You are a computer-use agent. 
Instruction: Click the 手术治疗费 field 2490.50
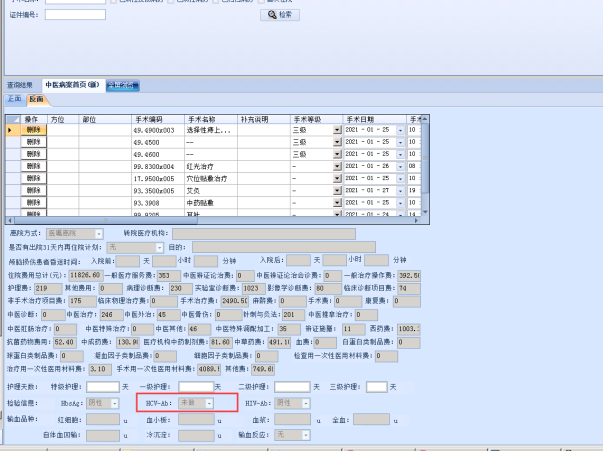[235, 301]
